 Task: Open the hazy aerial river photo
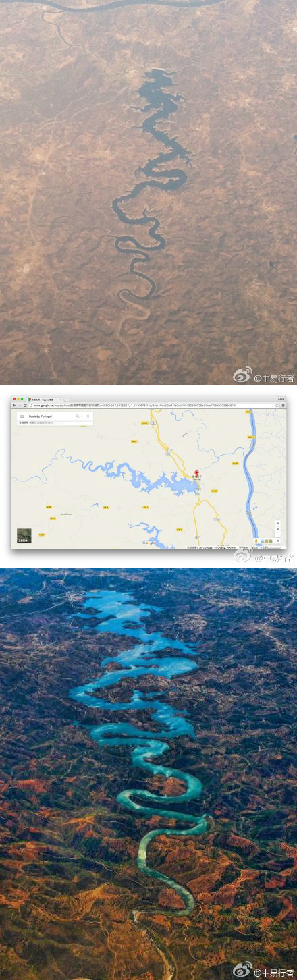click(148, 192)
